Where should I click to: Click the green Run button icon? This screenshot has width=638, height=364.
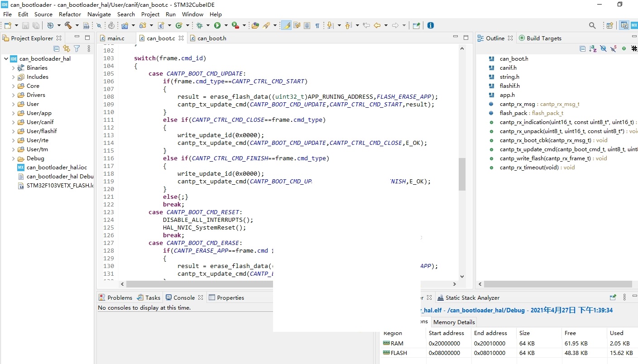(x=217, y=25)
